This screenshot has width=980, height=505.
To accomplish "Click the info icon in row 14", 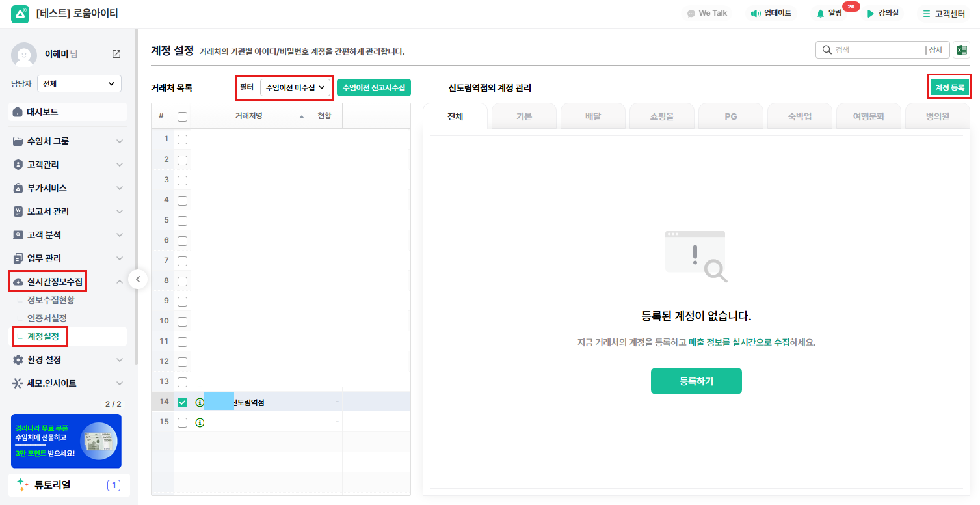I will coord(200,403).
